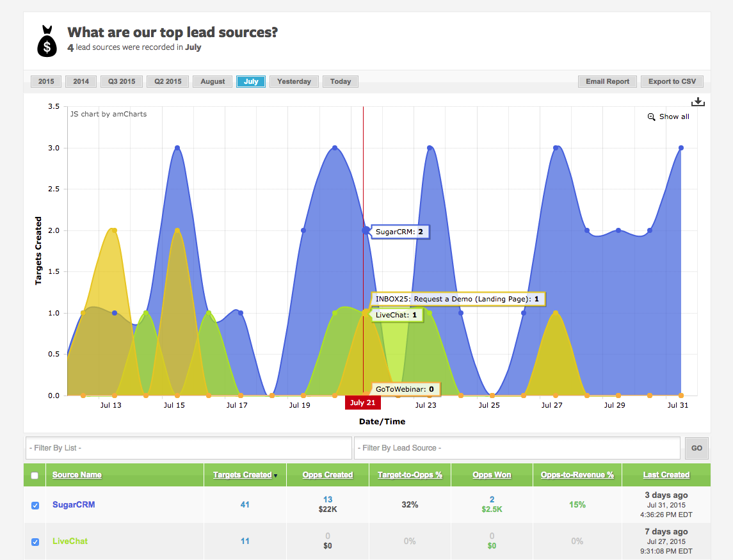Click the SugarCRM: 2 chart balloon
The width and height of the screenshot is (733, 560).
(399, 232)
